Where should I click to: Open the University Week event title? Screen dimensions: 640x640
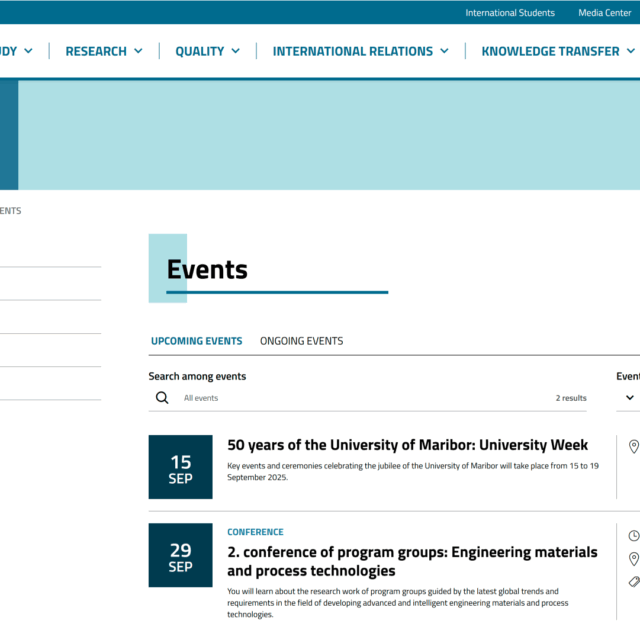[407, 445]
